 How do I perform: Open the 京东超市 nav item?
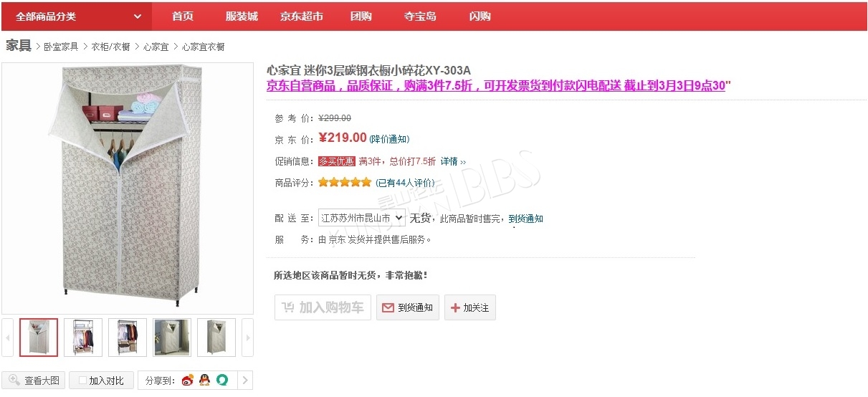click(x=302, y=16)
